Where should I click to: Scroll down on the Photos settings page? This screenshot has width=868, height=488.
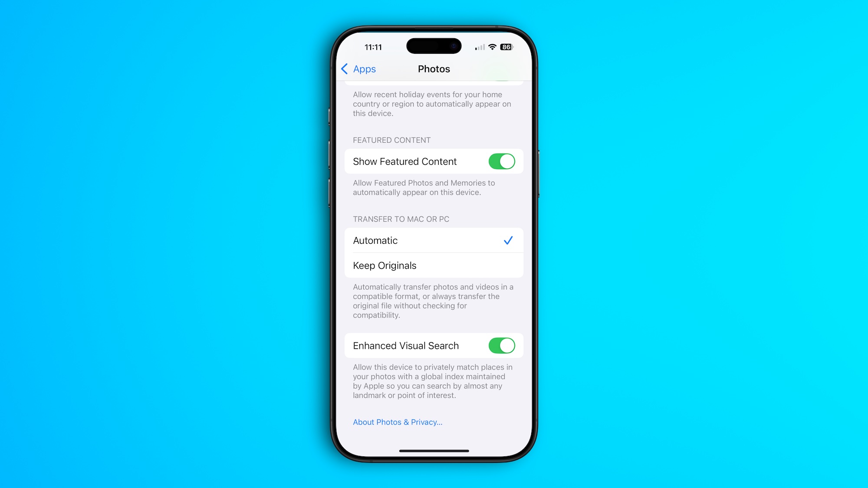[x=434, y=268]
